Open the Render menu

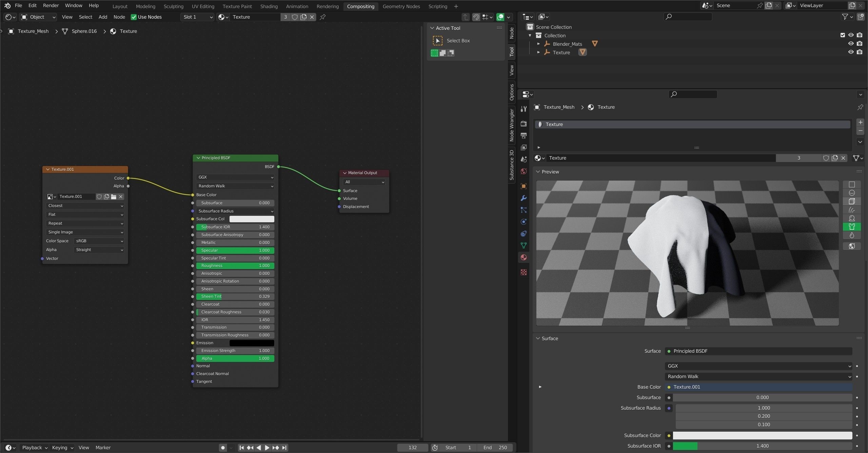coord(51,5)
